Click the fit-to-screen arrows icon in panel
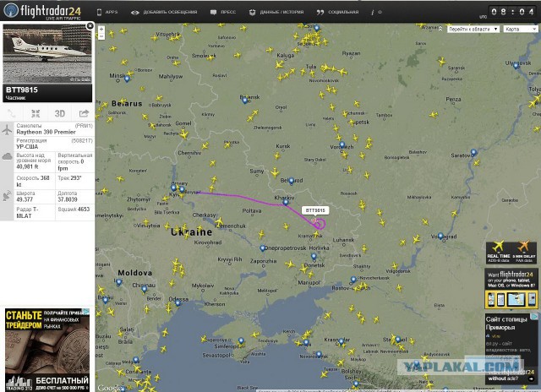Image resolution: width=541 pixels, height=392 pixels. point(36,113)
